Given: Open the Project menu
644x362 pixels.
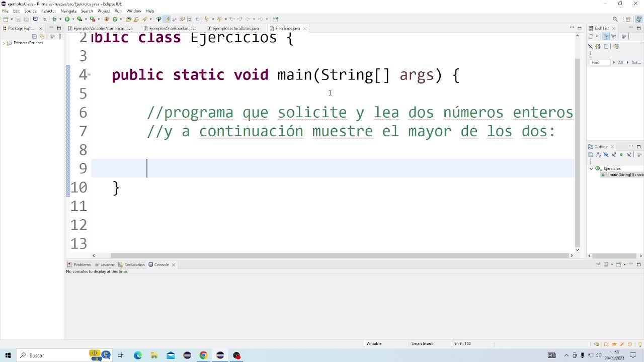Looking at the screenshot, I should [104, 11].
